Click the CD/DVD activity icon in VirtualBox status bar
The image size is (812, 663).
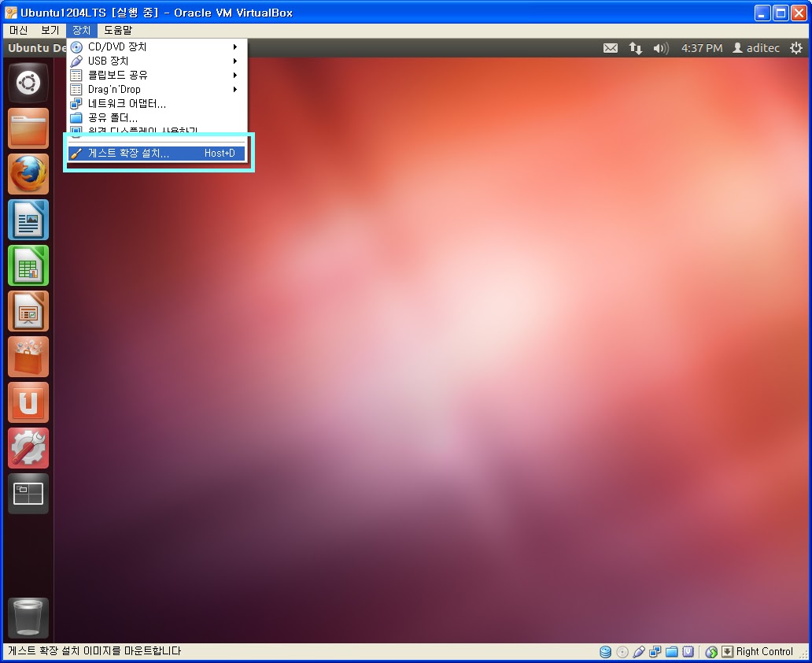click(621, 651)
